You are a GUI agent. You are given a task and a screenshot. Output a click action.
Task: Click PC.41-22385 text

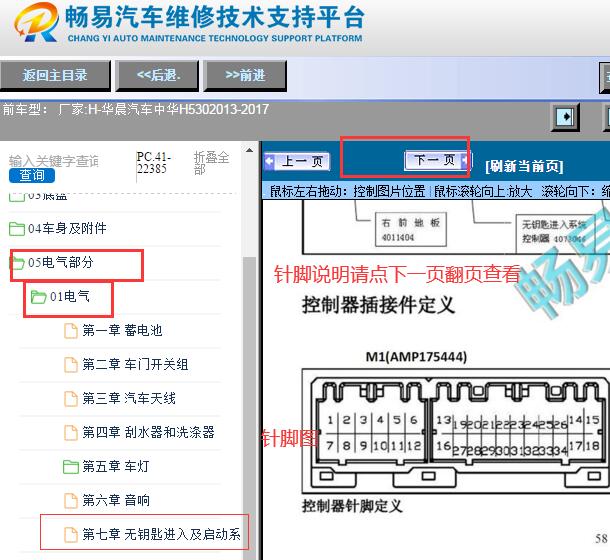(154, 163)
